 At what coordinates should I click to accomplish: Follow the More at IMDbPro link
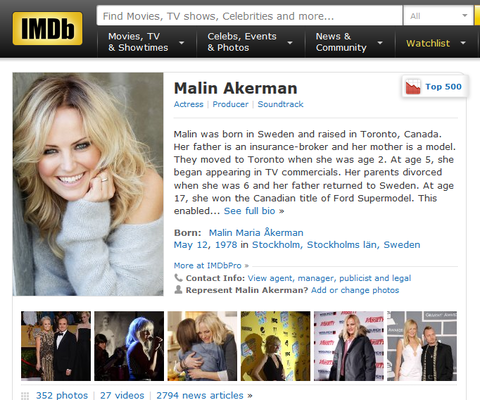pyautogui.click(x=211, y=266)
